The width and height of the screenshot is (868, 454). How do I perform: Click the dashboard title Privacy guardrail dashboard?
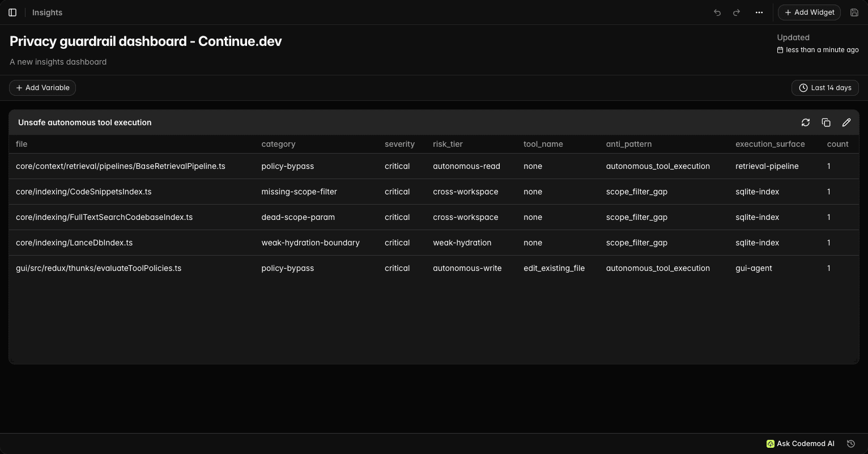click(x=146, y=41)
